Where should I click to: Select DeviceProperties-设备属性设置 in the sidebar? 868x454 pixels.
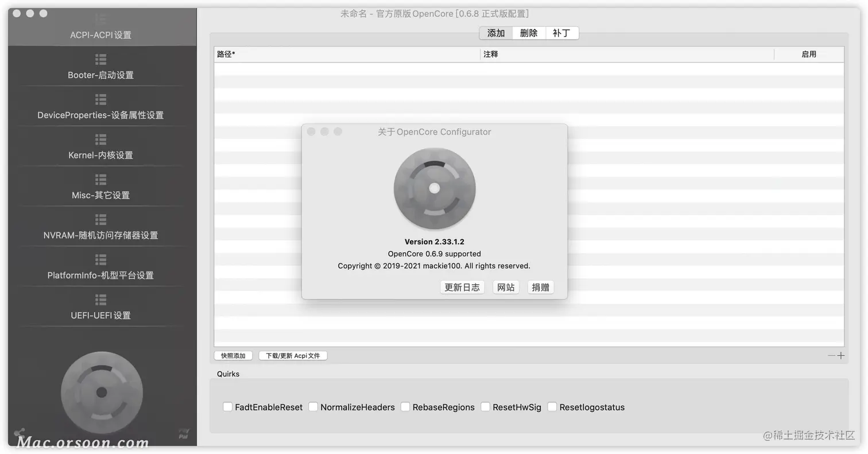[101, 115]
